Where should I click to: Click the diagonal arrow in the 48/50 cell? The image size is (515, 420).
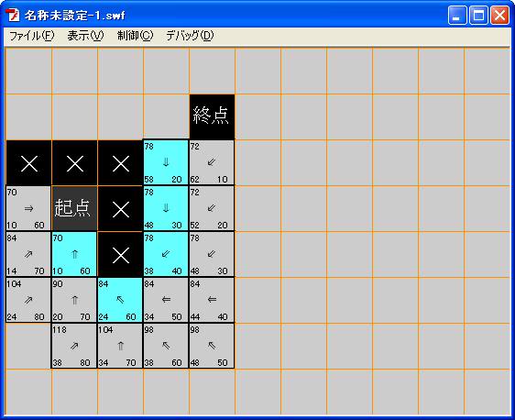(212, 345)
